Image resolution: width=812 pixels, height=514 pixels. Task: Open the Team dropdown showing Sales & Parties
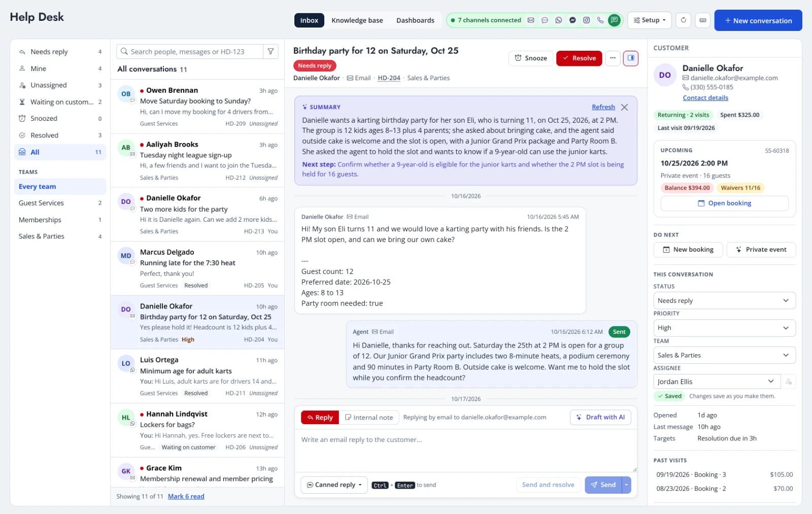[724, 355]
